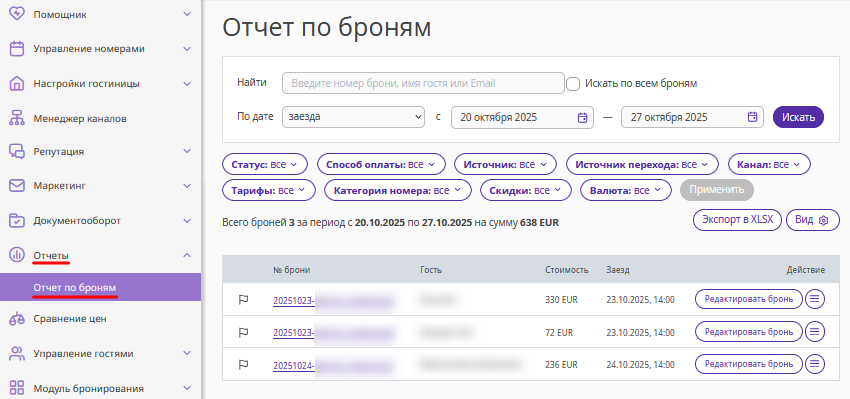Open the заезда date type dropdown
This screenshot has height=399, width=850.
[353, 117]
